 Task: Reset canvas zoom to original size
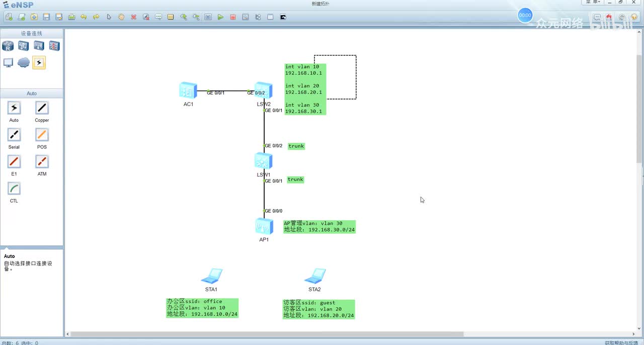[x=208, y=17]
